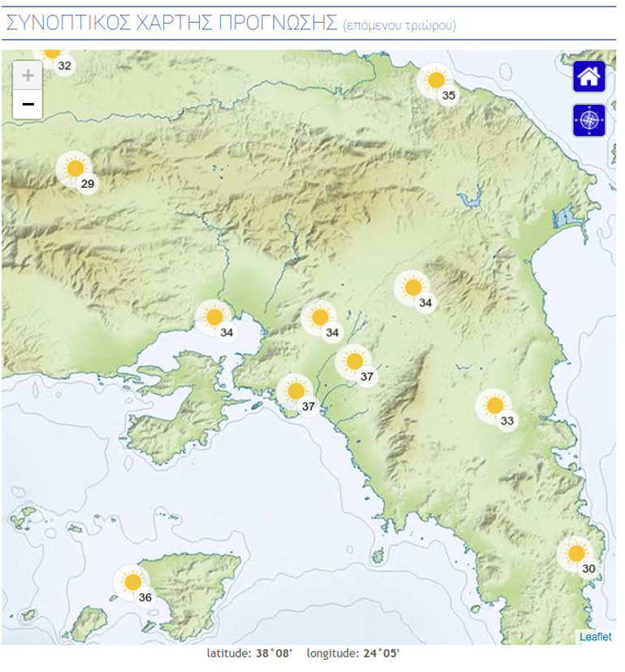This screenshot has width=625, height=672.
Task: Click the zoom in plus button
Action: tap(28, 76)
